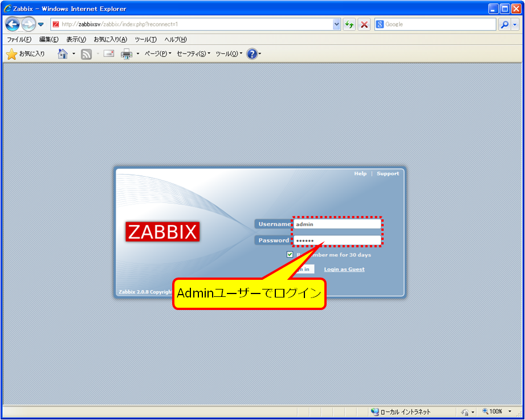Click the address bar URL field

coord(193,25)
